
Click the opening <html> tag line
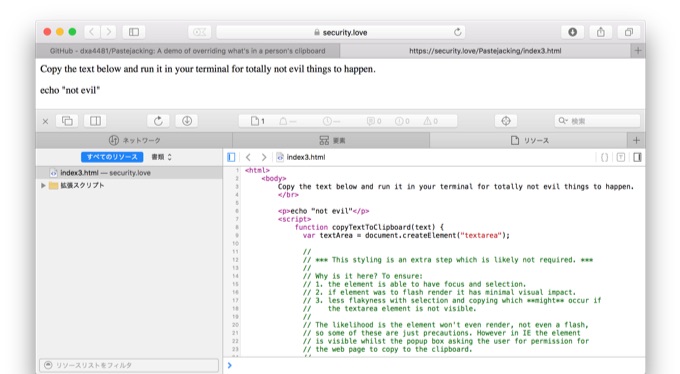click(x=257, y=170)
